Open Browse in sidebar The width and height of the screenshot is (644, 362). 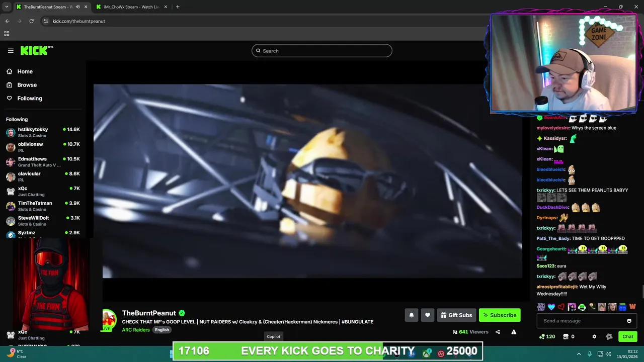[22, 85]
